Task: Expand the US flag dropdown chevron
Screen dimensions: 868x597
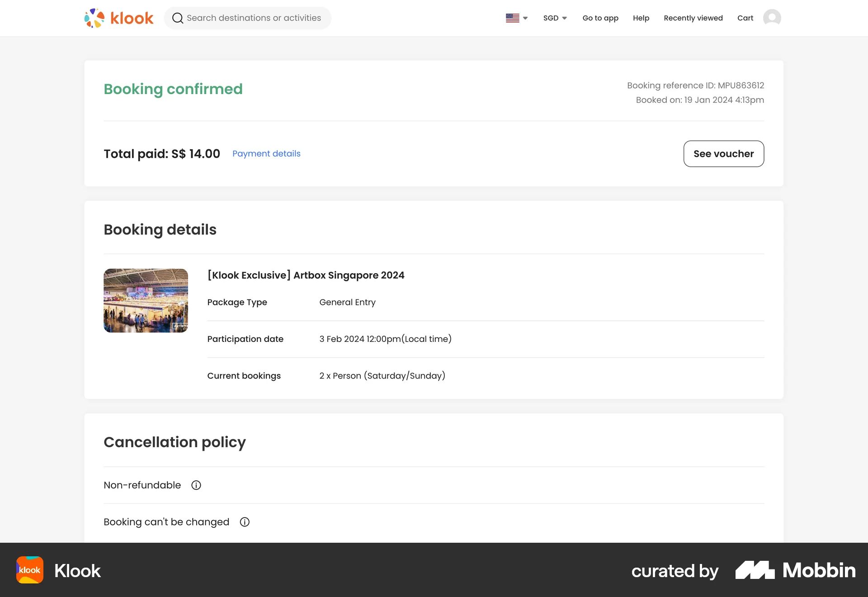Action: tap(525, 18)
